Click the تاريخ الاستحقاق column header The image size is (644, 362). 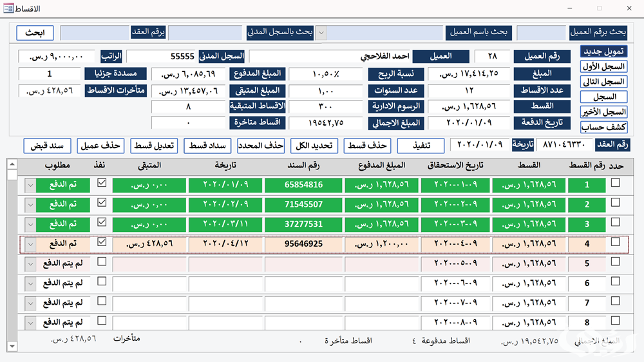pos(455,165)
